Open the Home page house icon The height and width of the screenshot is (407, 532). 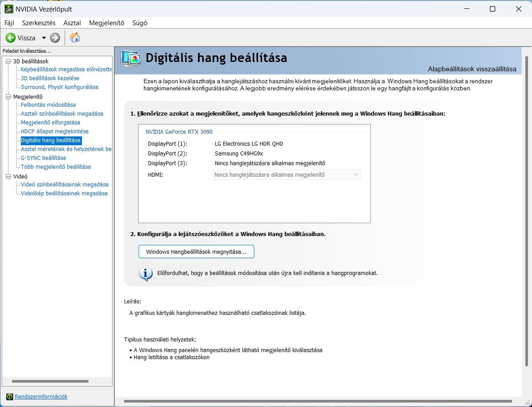tap(75, 38)
